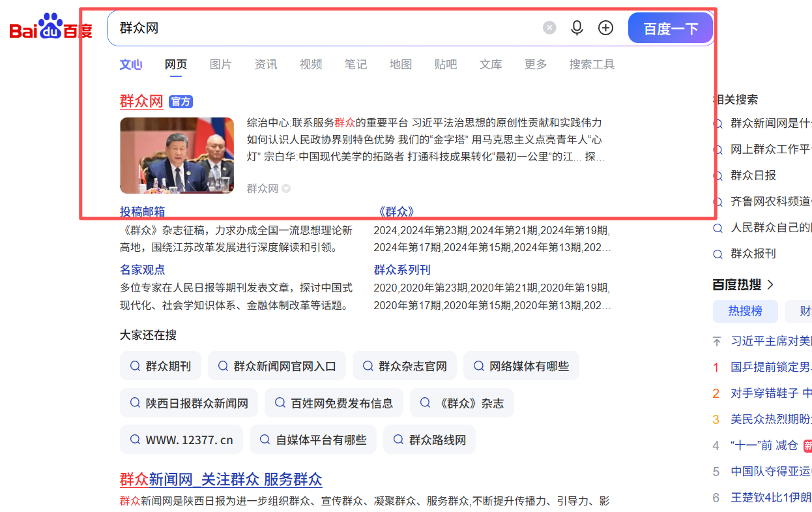Viewport: 812px width, 512px height.
Task: Open the 群众系列刊 sublink
Action: (x=402, y=269)
